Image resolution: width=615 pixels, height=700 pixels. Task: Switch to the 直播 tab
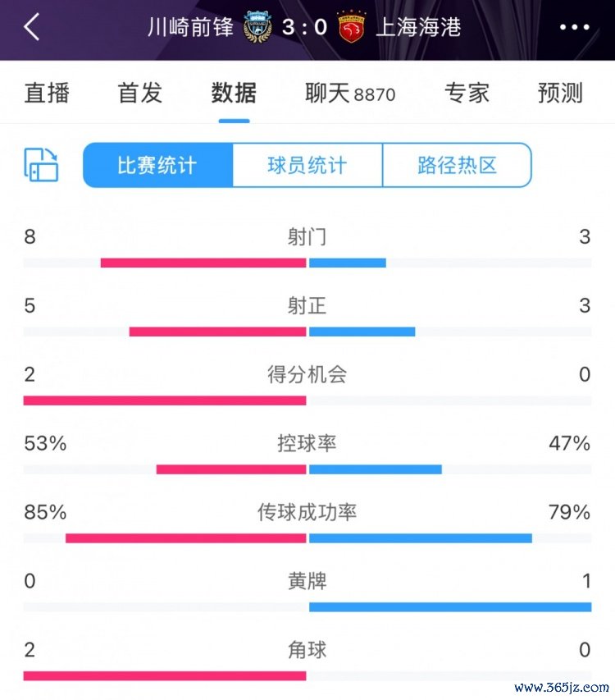coord(47,93)
